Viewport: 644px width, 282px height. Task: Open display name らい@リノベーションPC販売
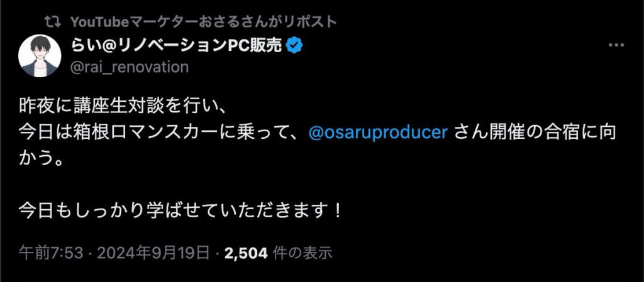click(x=179, y=46)
